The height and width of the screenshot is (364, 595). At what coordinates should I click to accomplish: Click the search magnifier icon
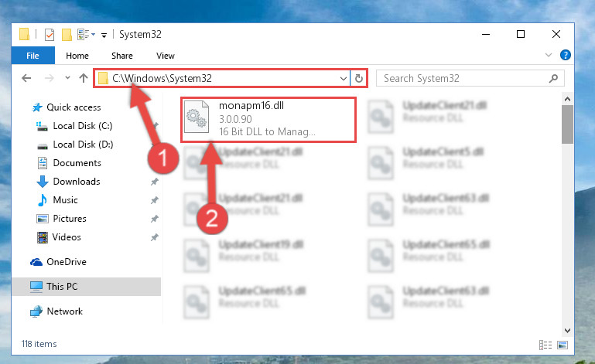[x=553, y=79]
